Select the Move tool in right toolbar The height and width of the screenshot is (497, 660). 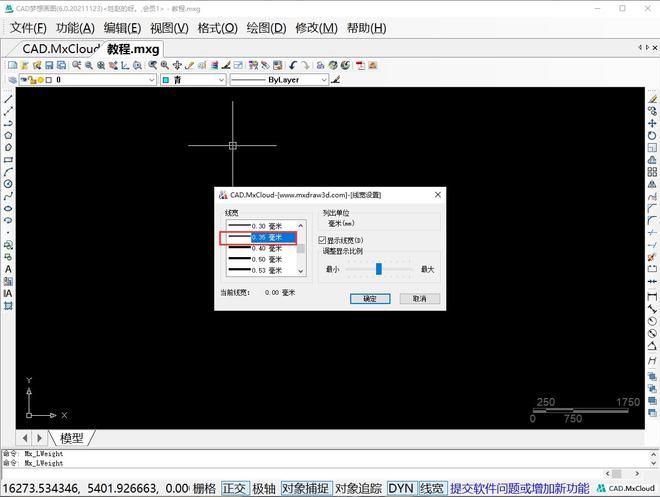[x=652, y=123]
